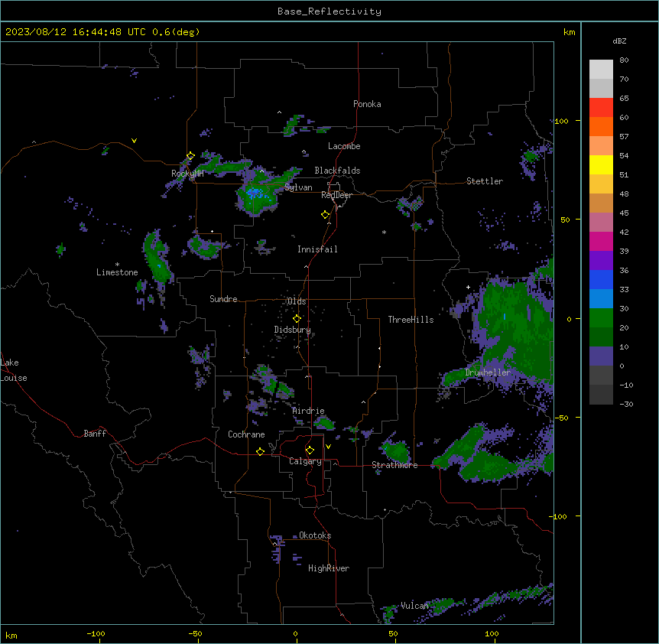
Task: Click the Airdrie city label
Action: click(309, 411)
